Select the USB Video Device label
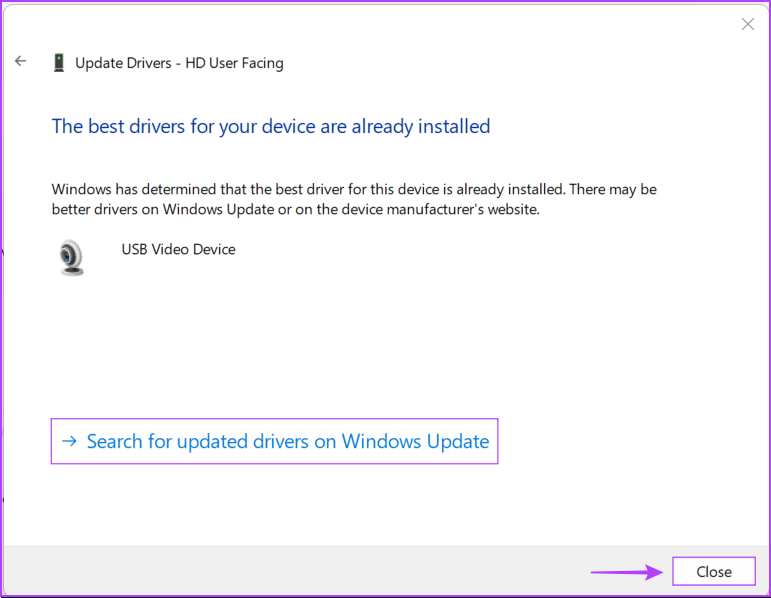This screenshot has width=771, height=598. [x=178, y=249]
